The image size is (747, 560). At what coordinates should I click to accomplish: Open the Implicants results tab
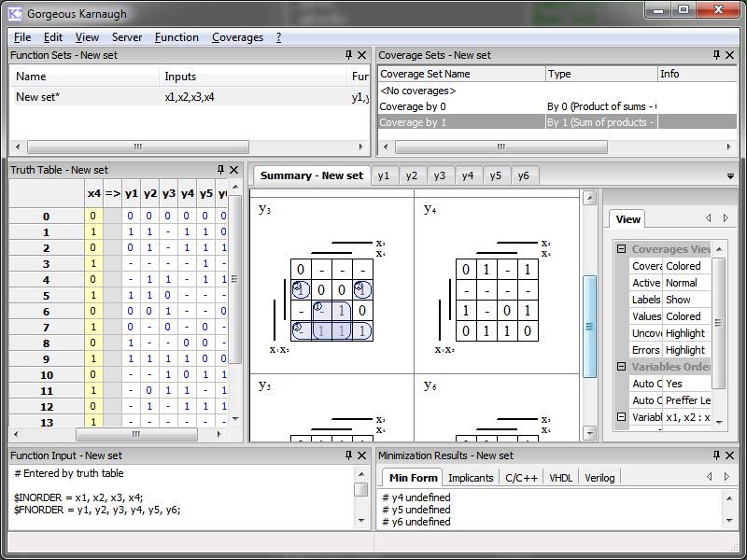pos(471,478)
